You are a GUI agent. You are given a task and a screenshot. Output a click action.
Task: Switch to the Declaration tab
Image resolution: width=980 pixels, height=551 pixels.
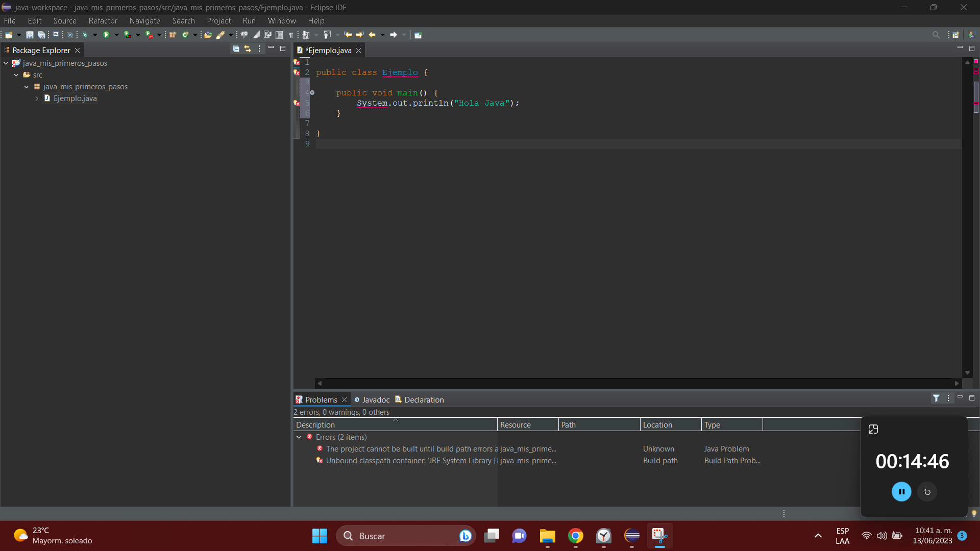point(420,400)
